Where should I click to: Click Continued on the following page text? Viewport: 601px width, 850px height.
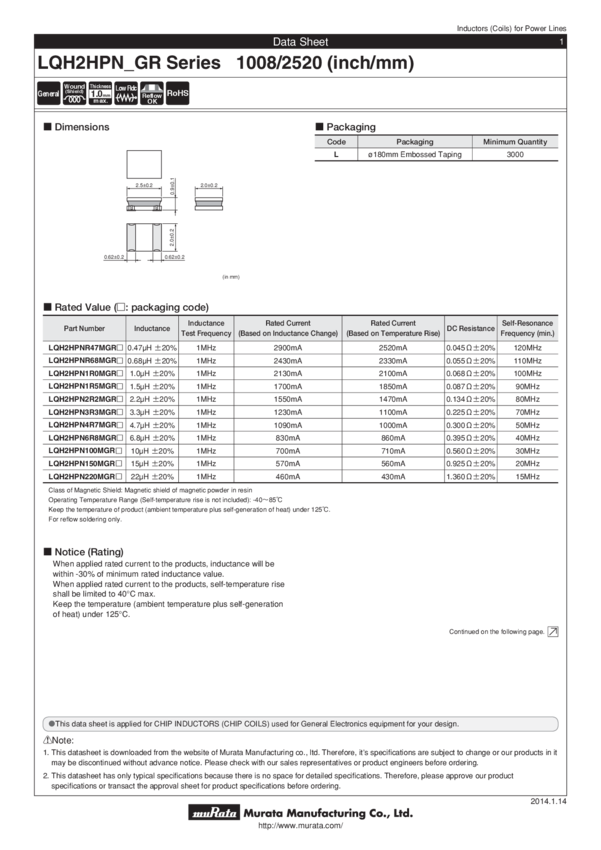496,632
